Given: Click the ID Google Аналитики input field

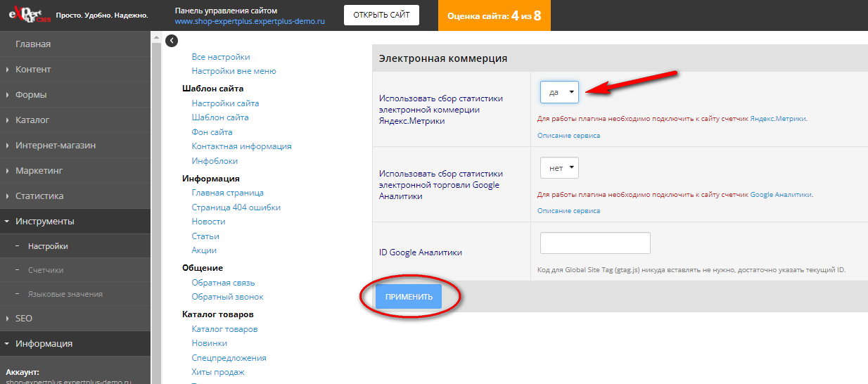Looking at the screenshot, I should [x=595, y=243].
